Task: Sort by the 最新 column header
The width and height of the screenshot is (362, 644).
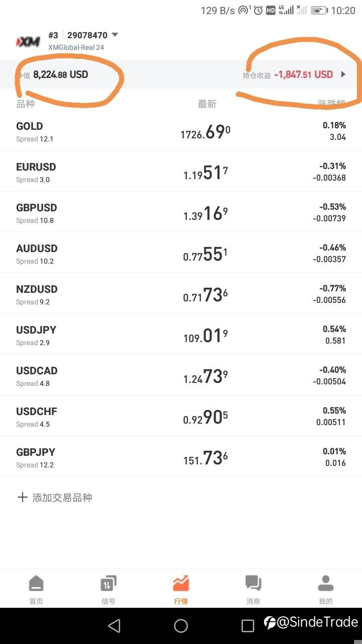Action: pos(207,104)
